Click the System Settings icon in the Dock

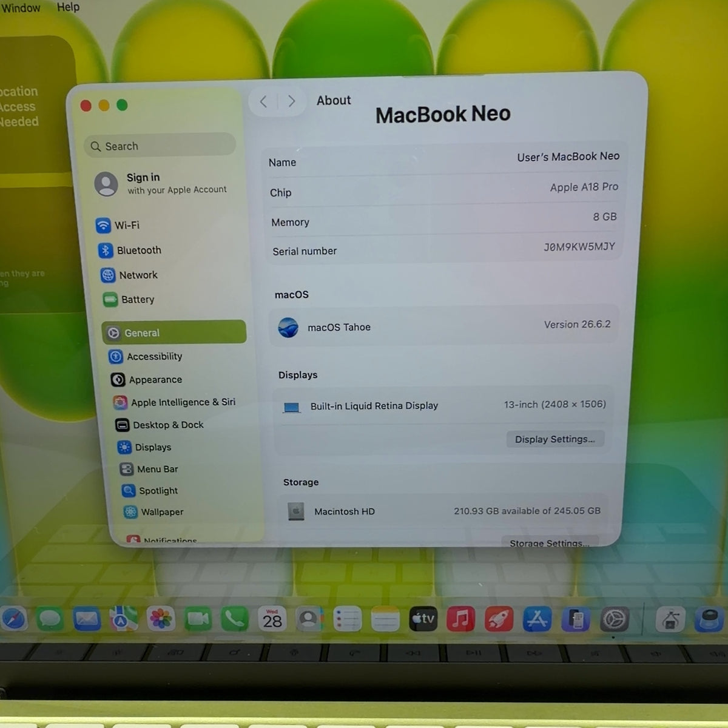(614, 619)
